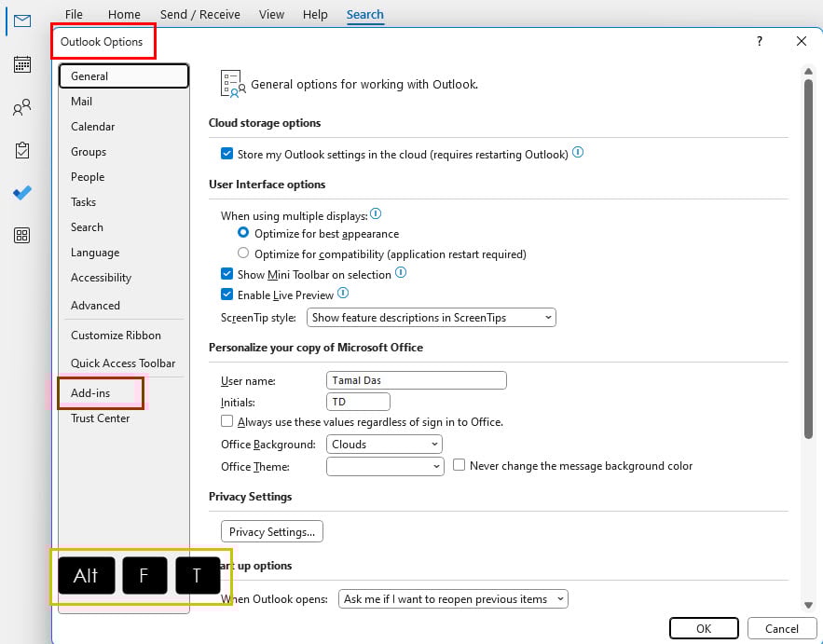The image size is (823, 644).
Task: Click Cancel to discard option changes
Action: 782,628
